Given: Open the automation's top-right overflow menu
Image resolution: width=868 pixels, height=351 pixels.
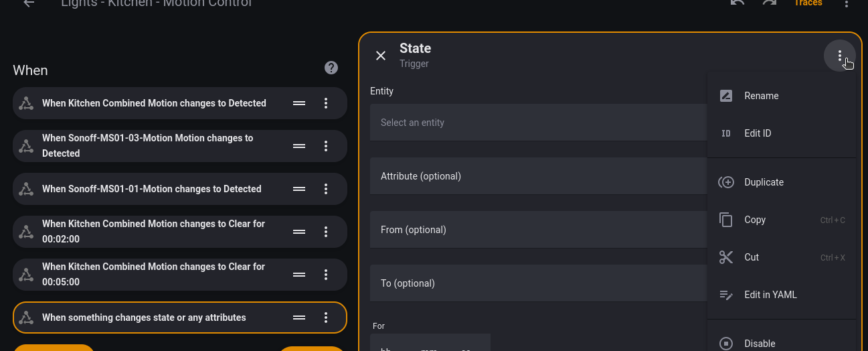Looking at the screenshot, I should click(846, 3).
